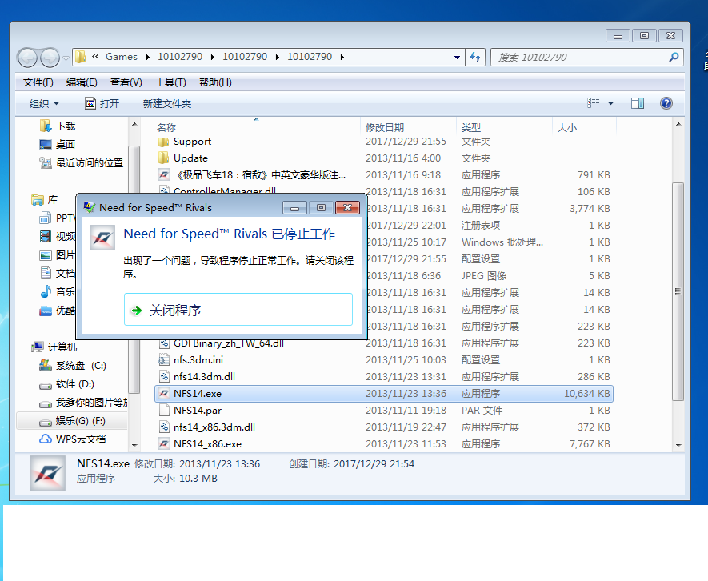Click the 打开 toolbar button

(102, 104)
